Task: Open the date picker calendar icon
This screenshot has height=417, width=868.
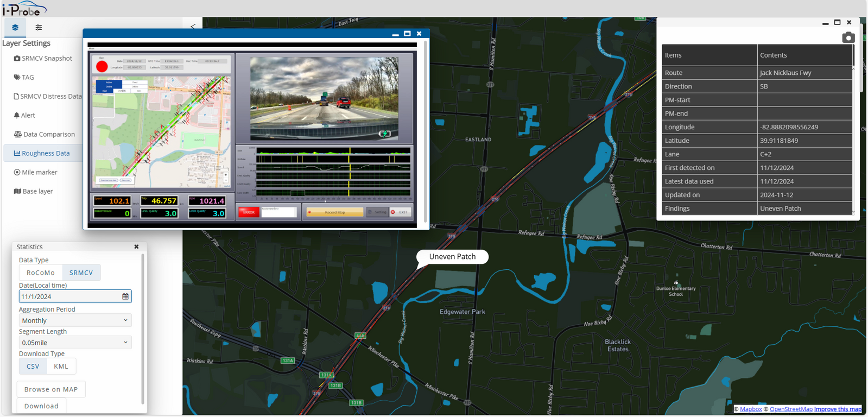Action: tap(125, 296)
